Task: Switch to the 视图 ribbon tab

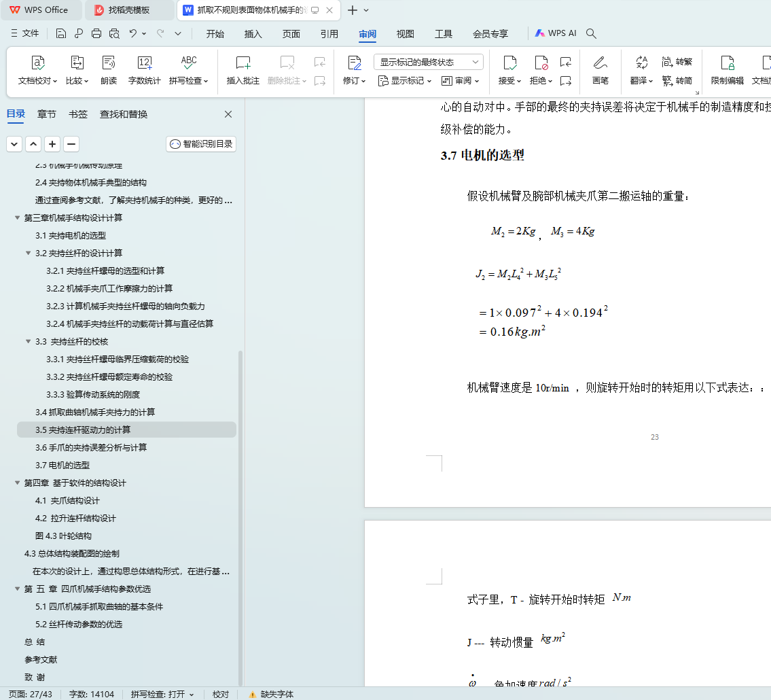Action: click(405, 34)
